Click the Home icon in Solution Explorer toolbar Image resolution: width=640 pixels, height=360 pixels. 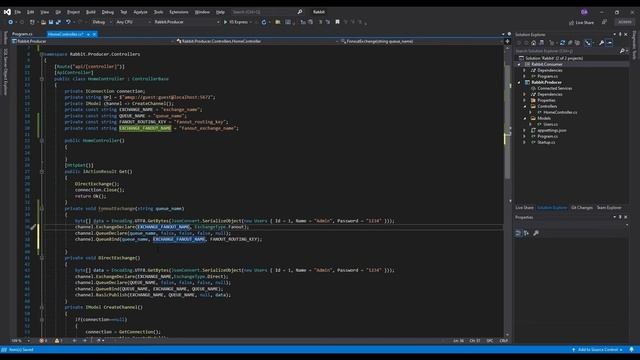coord(533,43)
